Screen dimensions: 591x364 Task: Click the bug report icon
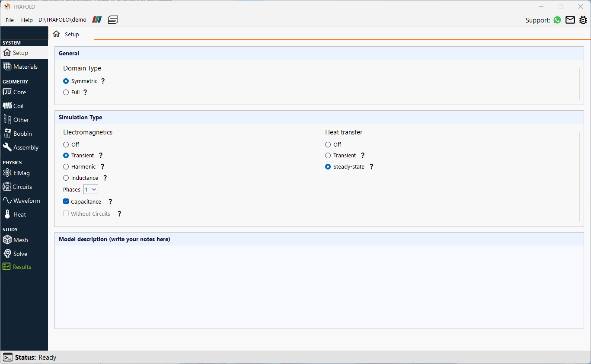click(583, 20)
